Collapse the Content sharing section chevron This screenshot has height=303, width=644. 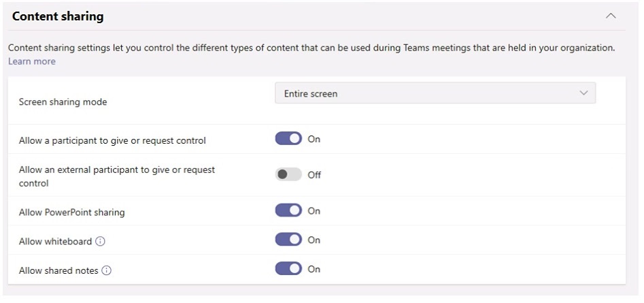pos(611,16)
